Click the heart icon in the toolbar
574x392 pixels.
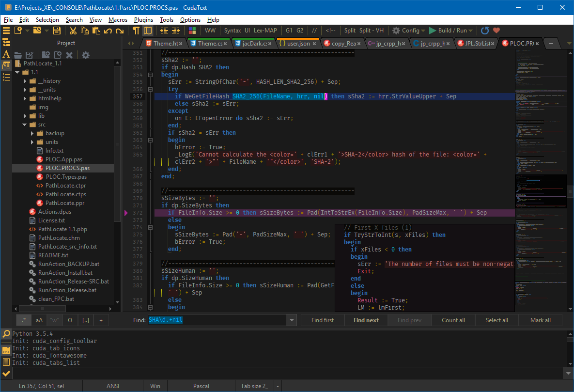pos(496,31)
